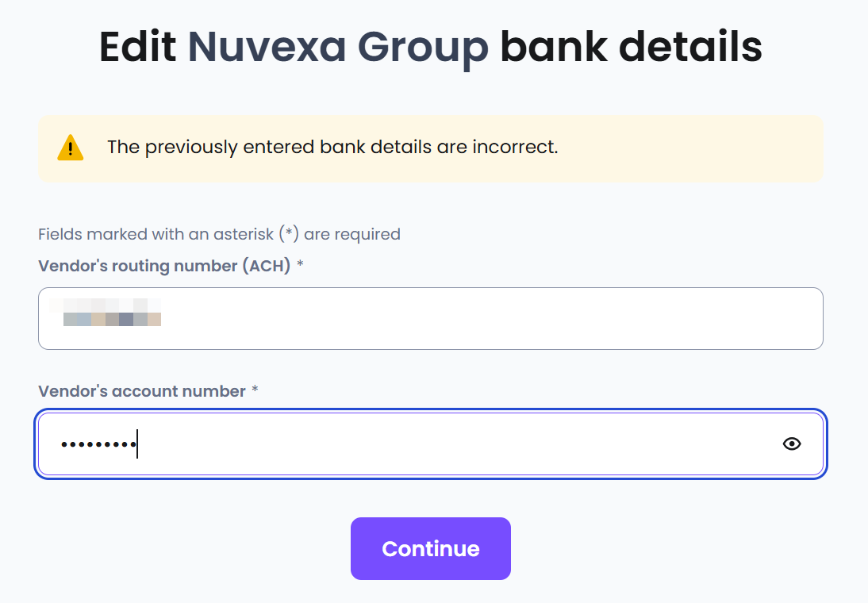
Task: Click the "(*)" symbol in the required note
Action: click(x=289, y=234)
